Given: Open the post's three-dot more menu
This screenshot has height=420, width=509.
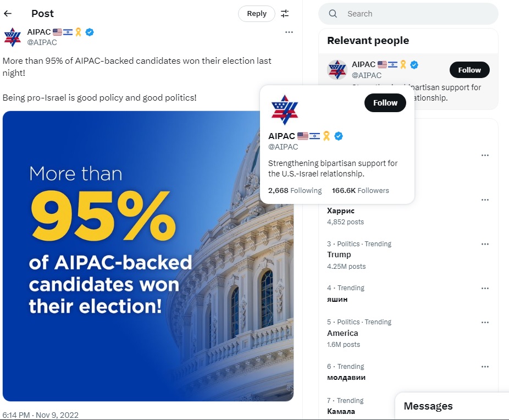Looking at the screenshot, I should tap(289, 32).
